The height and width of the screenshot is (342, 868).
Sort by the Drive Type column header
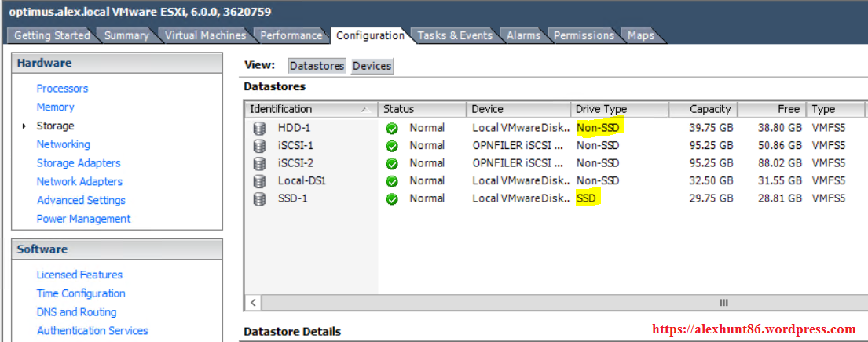click(620, 109)
